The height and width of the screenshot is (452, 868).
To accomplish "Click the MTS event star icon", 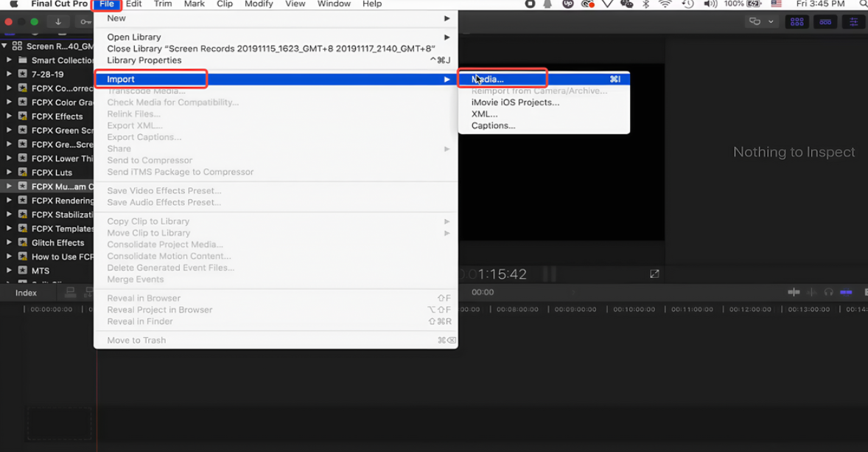I will click(23, 271).
